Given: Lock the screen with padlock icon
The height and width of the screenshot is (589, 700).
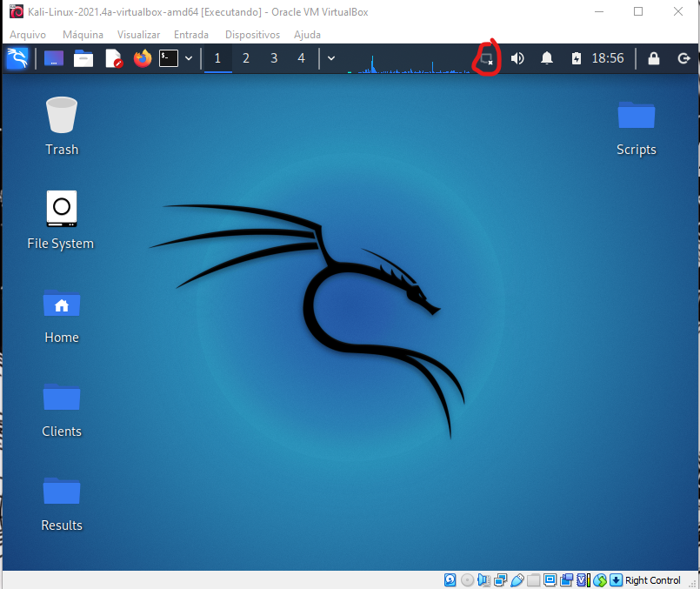Looking at the screenshot, I should click(654, 58).
